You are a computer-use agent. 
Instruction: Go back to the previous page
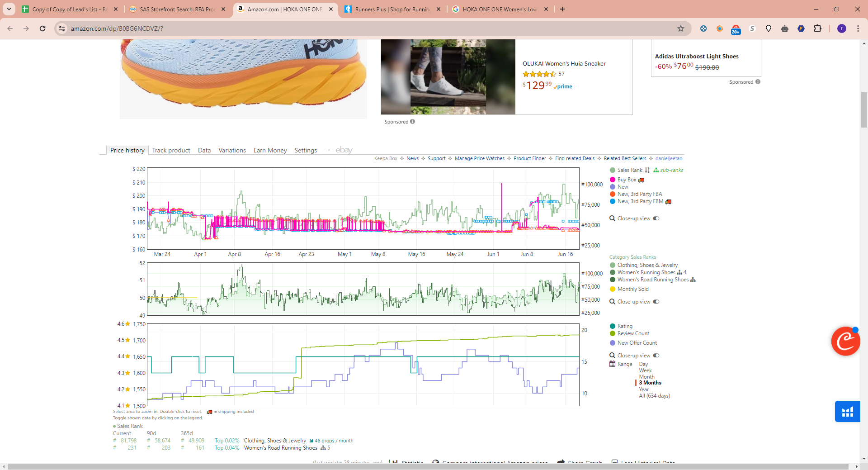(10, 28)
